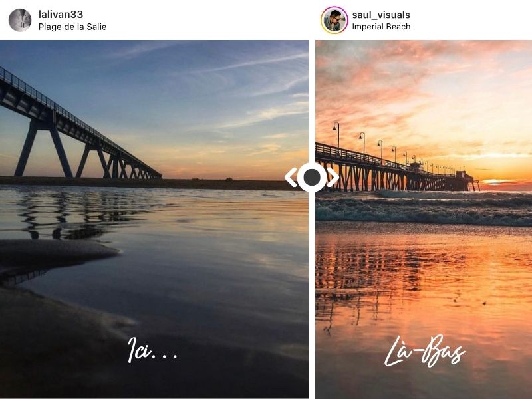Click the white divider bar between the photos
532x399 pixels.
coord(312,299)
